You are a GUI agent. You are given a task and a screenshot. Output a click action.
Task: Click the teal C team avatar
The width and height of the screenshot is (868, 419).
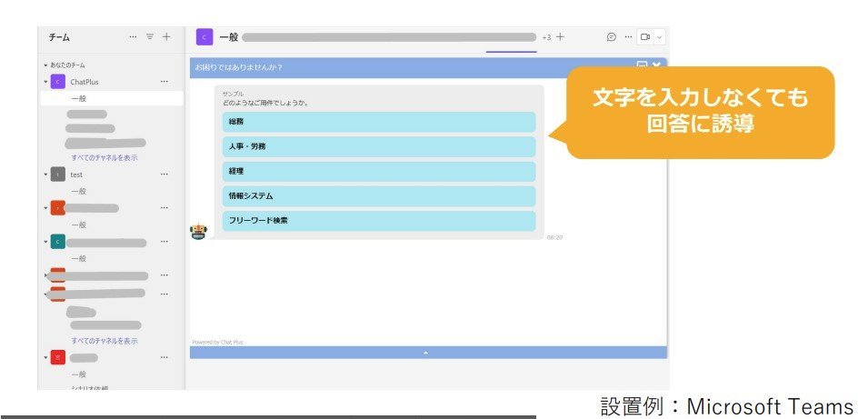point(57,242)
